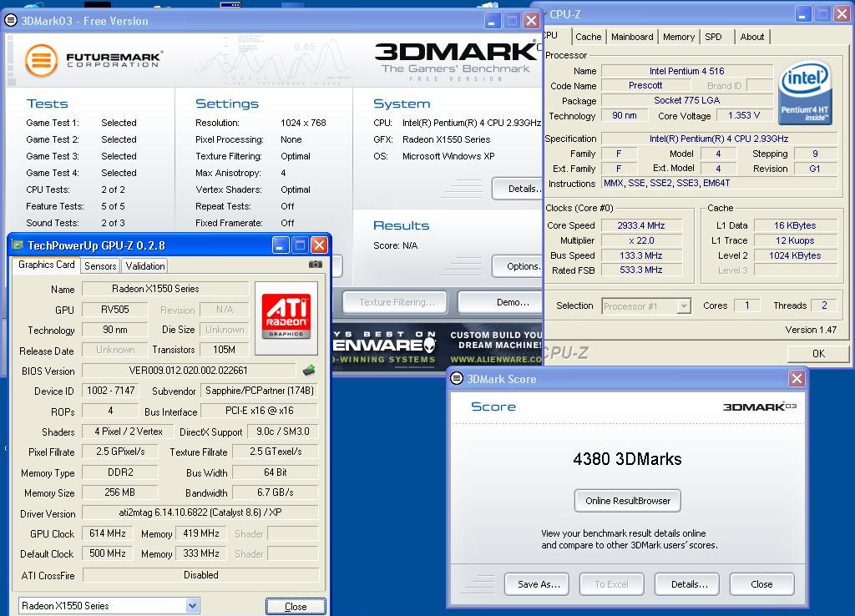855x616 pixels.
Task: Click System Details button in 3DMark03
Action: tap(518, 189)
